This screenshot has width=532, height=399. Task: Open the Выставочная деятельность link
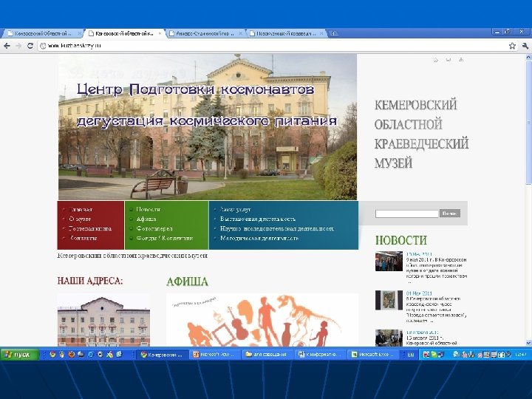pyautogui.click(x=258, y=219)
